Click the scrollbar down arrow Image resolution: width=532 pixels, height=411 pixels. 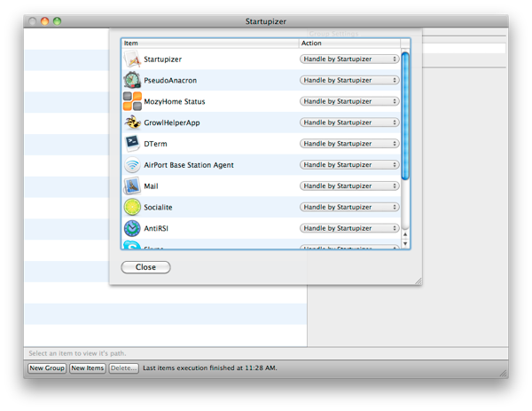click(x=405, y=244)
